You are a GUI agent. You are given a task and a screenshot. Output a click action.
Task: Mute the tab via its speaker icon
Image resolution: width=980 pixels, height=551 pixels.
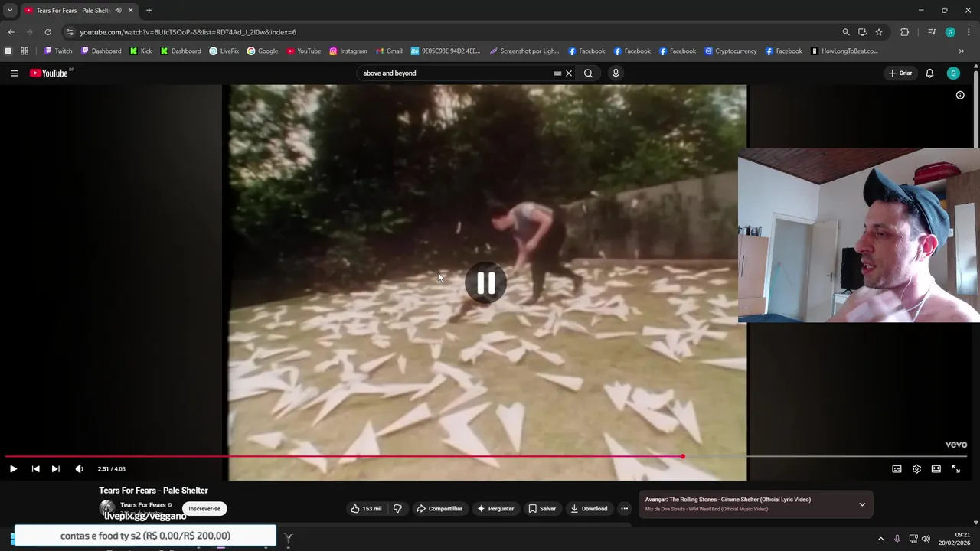coord(118,11)
